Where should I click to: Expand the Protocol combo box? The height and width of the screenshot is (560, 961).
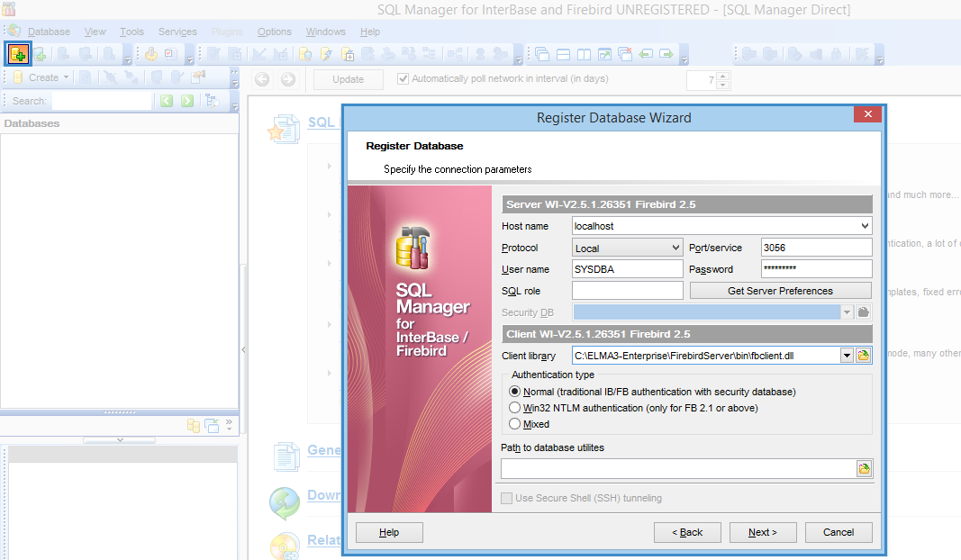pos(675,248)
